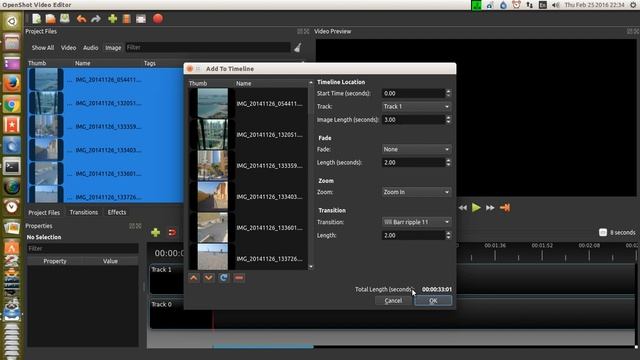Screen dimensions: 640x360
Task: Click Cancel in Add To Timeline dialog
Action: (x=393, y=301)
